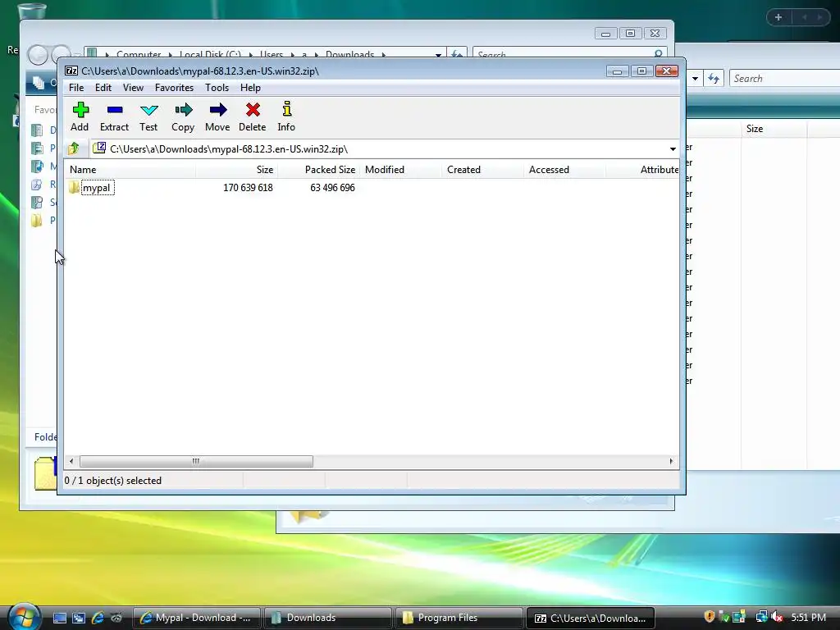Open the Tools menu

coord(217,87)
